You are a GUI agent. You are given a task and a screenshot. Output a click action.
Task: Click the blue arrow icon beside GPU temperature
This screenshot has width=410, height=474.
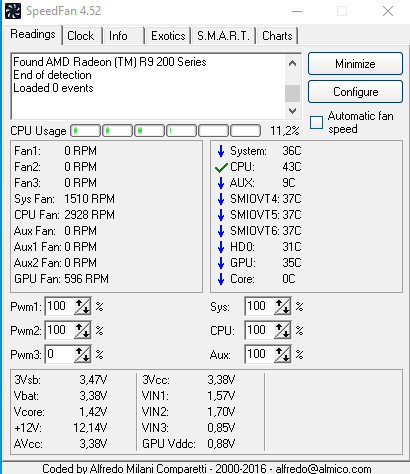tap(221, 263)
